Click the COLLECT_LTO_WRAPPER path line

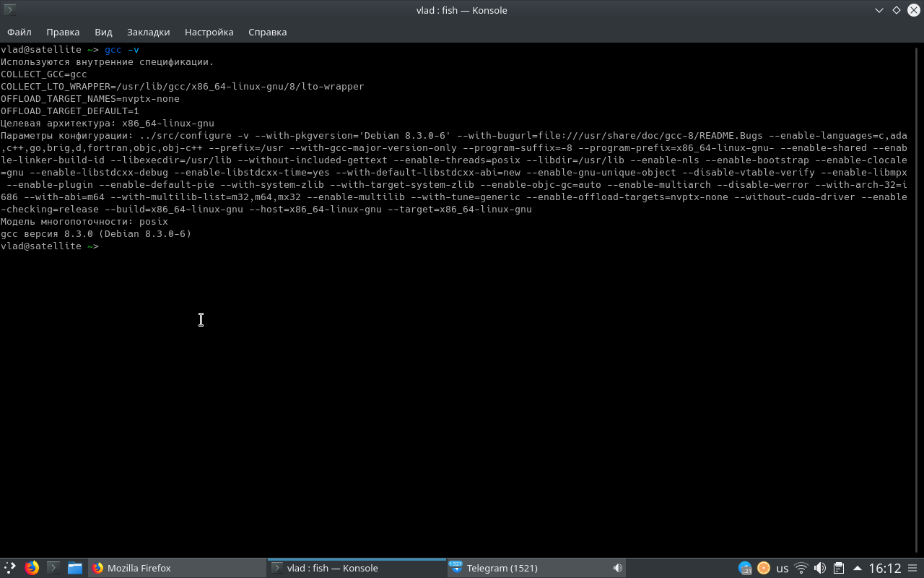click(x=183, y=87)
